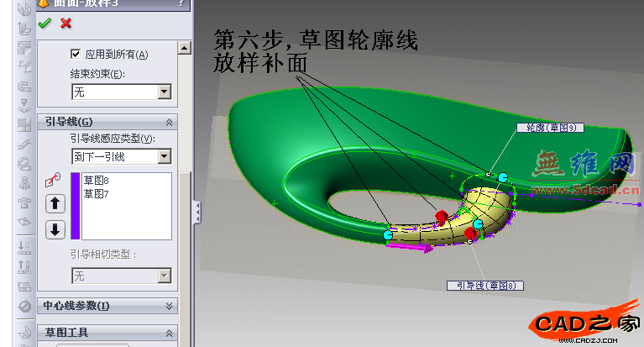Expand the 中心线参数(I) section
This screenshot has height=347, width=644.
(x=170, y=306)
